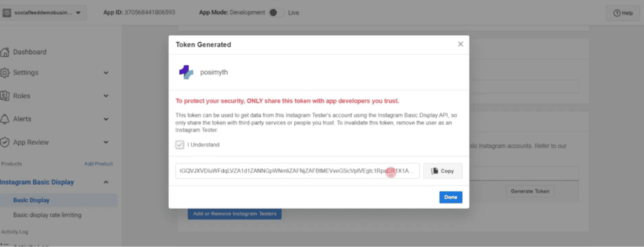Screen dimensions: 644x247
Task: Click the socialfeeddemo app avatar icon
Action: point(7,13)
